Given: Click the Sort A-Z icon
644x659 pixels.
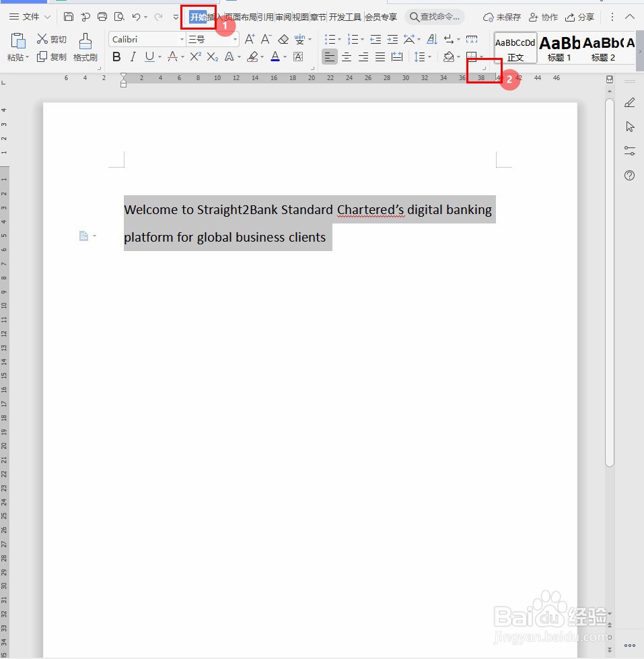Looking at the screenshot, I should [x=432, y=40].
